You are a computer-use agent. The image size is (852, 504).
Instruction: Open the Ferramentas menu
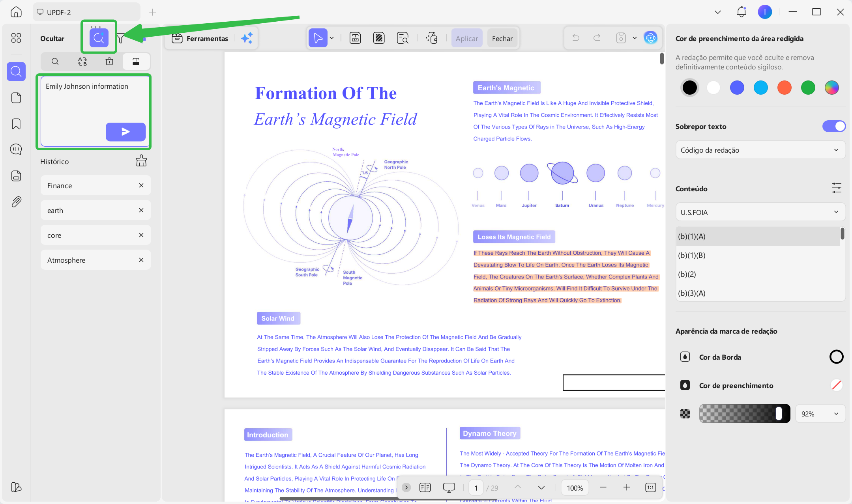200,38
